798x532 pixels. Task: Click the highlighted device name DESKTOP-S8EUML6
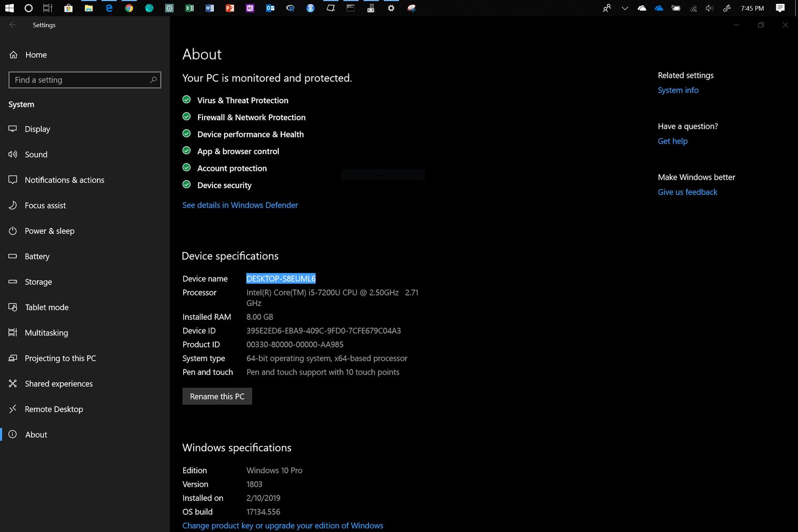(281, 279)
